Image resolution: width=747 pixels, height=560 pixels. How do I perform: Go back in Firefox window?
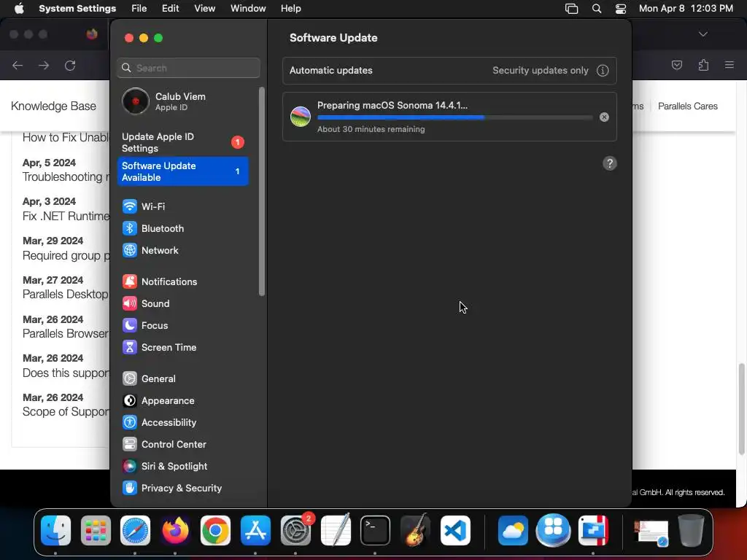point(18,66)
